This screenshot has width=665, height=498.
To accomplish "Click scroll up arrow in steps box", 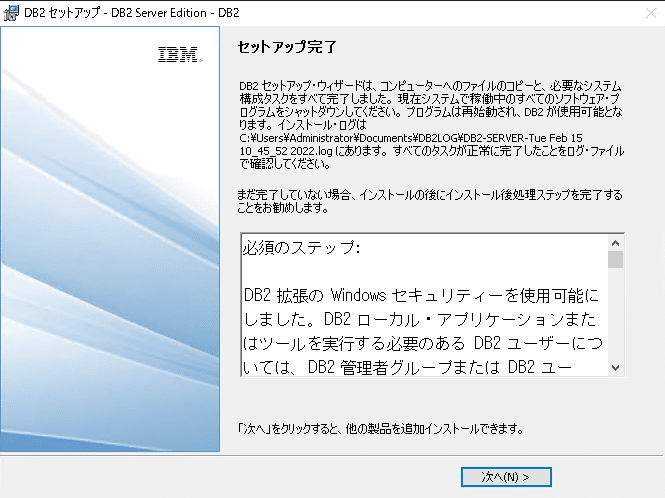I will pos(615,243).
